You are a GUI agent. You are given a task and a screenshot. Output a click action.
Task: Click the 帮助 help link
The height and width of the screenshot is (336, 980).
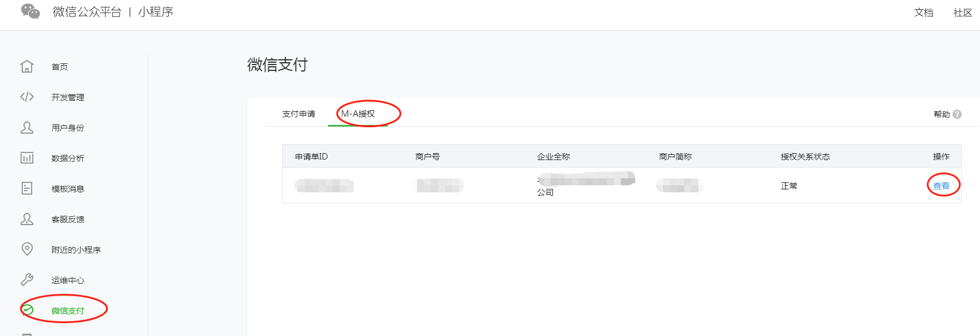point(941,114)
